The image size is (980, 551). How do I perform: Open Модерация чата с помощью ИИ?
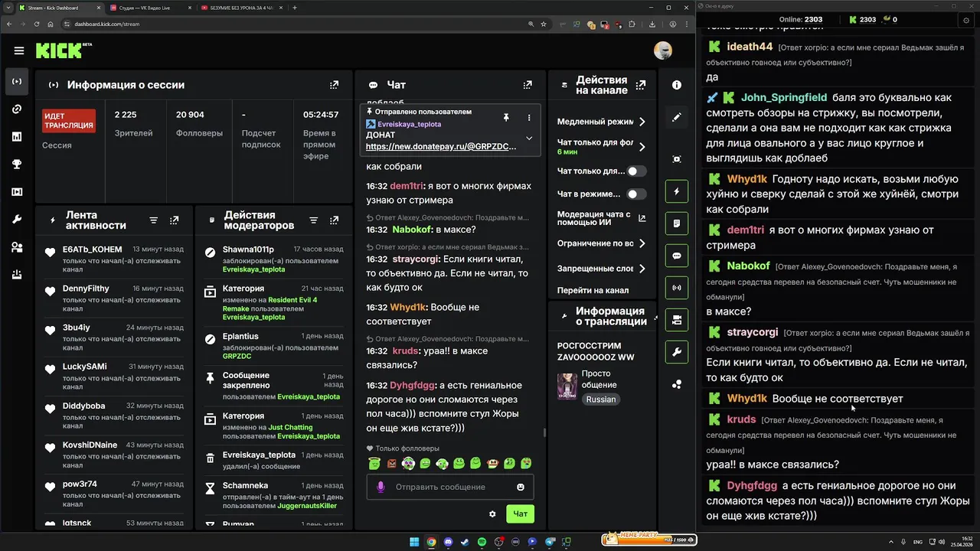[x=601, y=219]
